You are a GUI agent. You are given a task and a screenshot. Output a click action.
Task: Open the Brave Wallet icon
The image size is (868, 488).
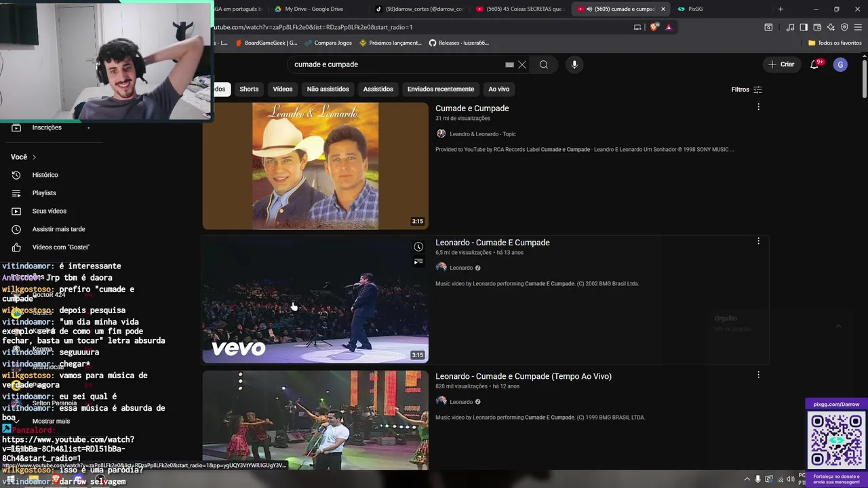click(x=817, y=27)
